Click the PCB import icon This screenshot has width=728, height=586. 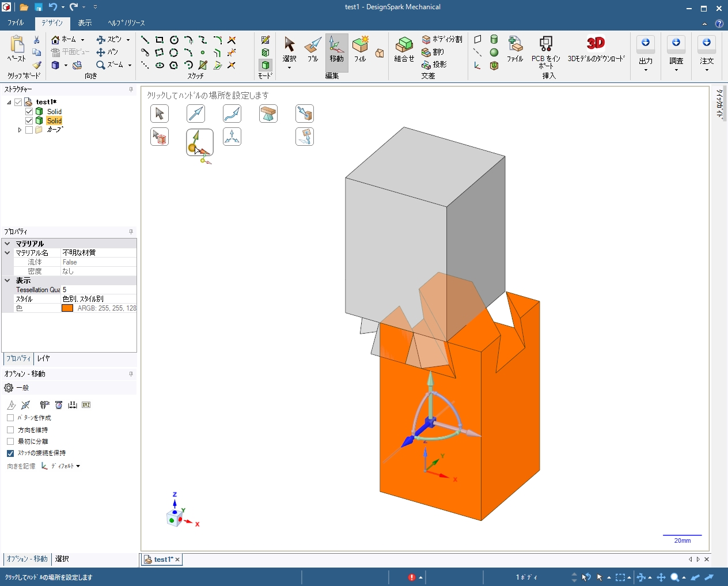[545, 44]
